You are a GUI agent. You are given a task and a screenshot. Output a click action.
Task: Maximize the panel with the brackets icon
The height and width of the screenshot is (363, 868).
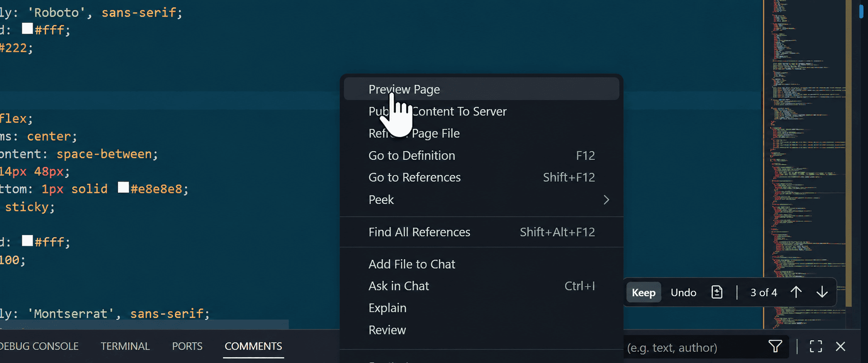pos(816,346)
